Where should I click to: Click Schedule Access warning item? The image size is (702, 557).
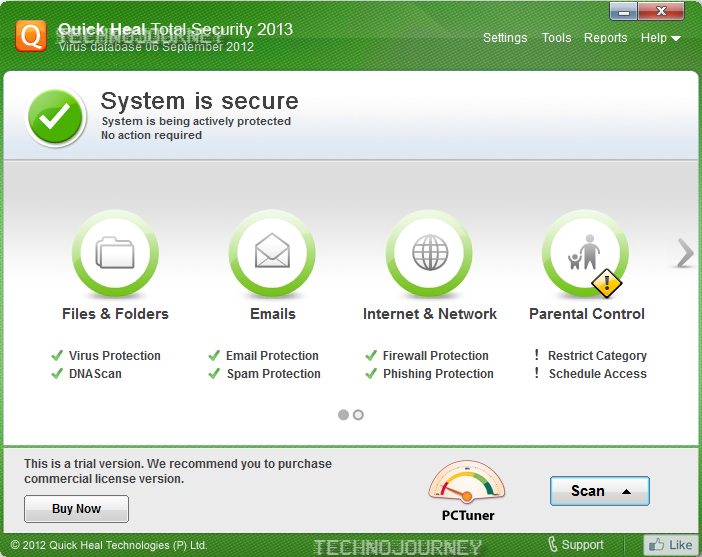[591, 373]
